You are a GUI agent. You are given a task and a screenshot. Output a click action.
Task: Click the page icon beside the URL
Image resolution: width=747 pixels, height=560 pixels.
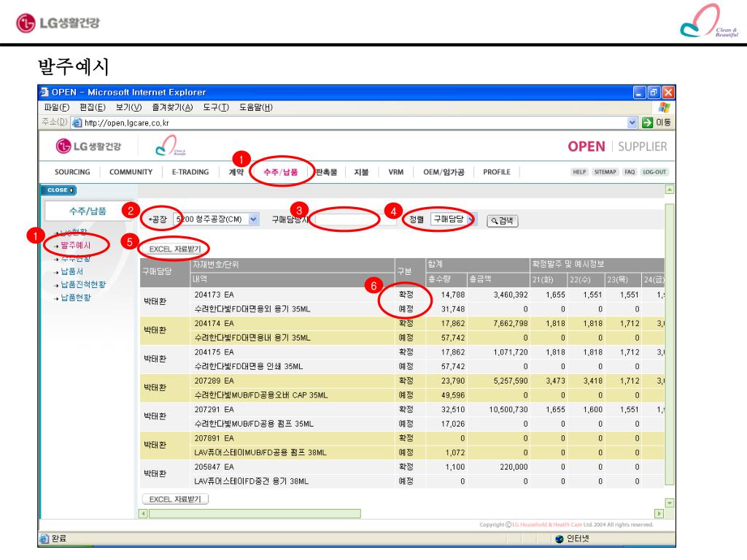coord(77,122)
